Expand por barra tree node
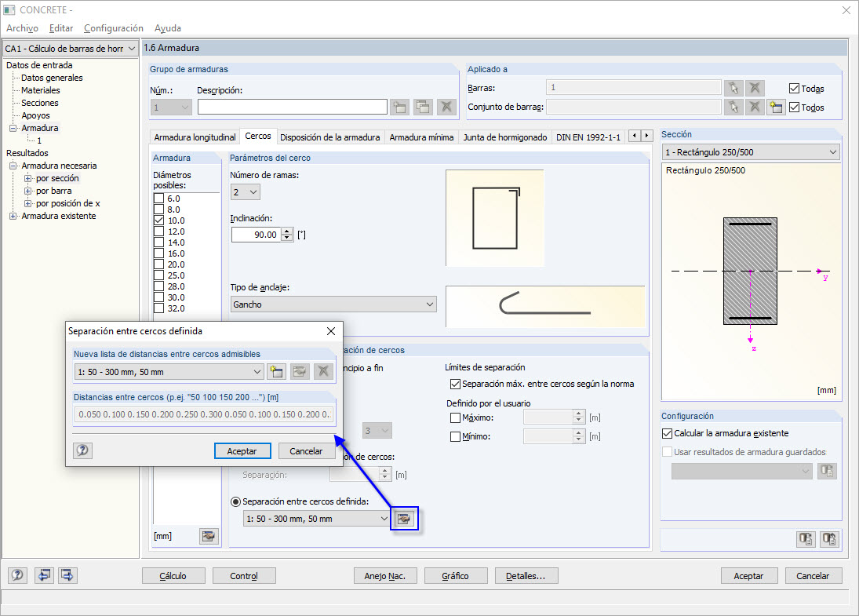This screenshot has width=859, height=616. point(27,191)
